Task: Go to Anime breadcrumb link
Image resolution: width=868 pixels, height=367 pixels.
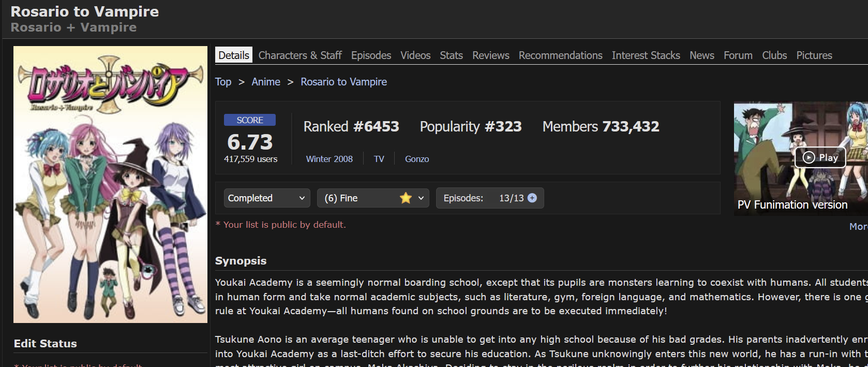Action: point(266,82)
